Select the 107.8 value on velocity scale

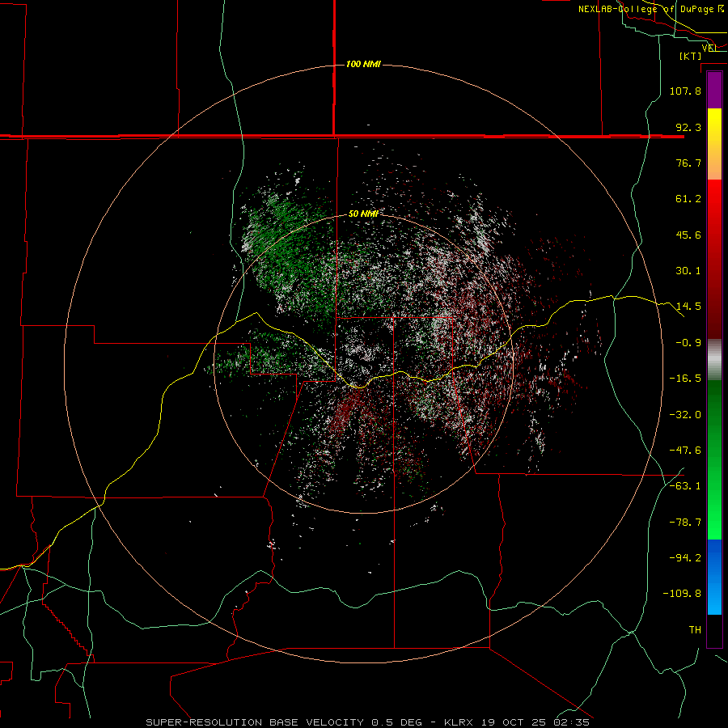(x=685, y=91)
